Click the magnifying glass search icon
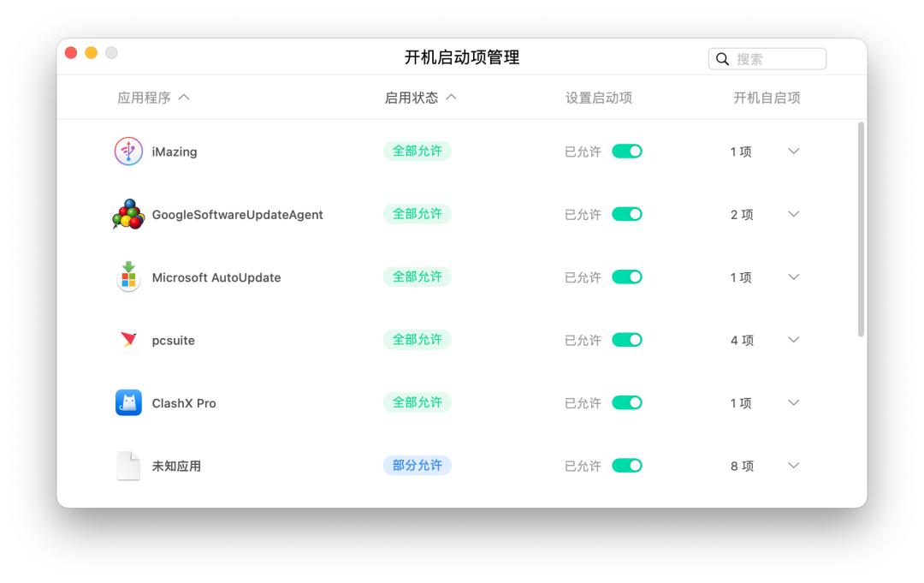 723,59
